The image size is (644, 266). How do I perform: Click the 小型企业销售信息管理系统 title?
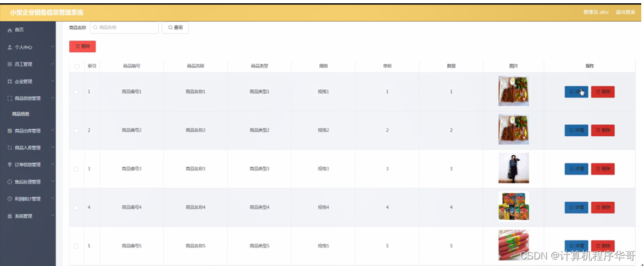(x=47, y=13)
